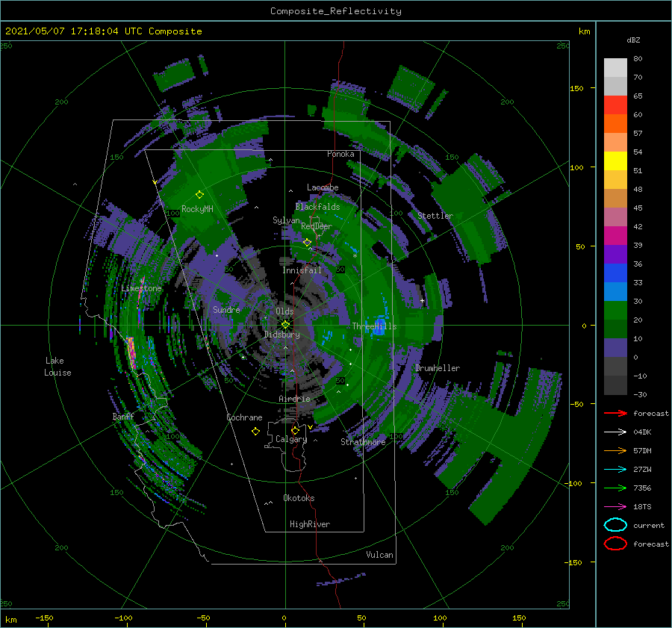Image resolution: width=672 pixels, height=628 pixels.
Task: Click the Okotoks city label
Action: pos(299,498)
